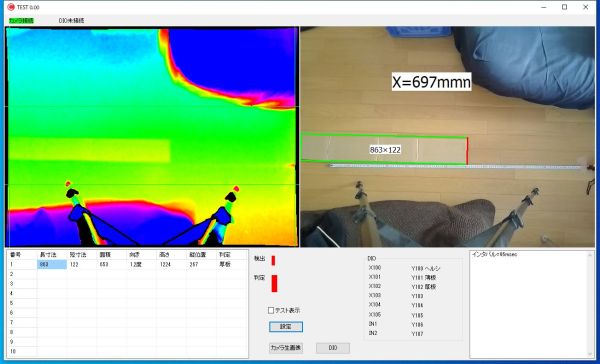This screenshot has height=364, width=600.
Task: Select the highlighted 863 cell in row 1
Action: [x=52, y=264]
